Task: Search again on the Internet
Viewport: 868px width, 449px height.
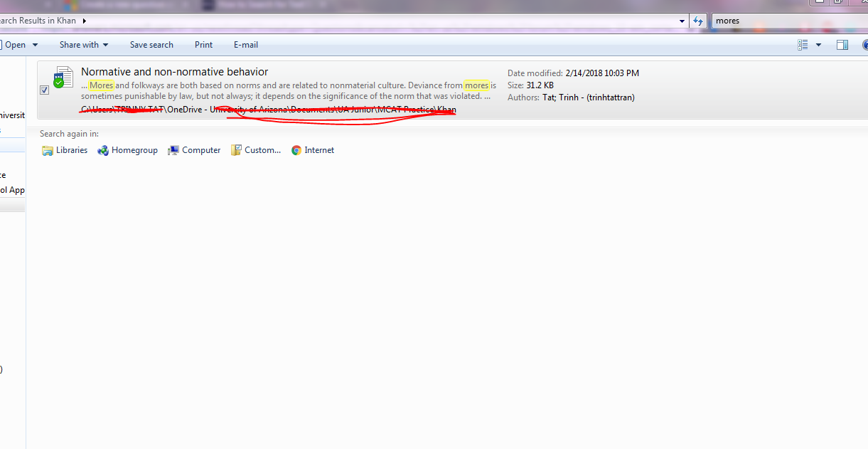Action: [313, 150]
